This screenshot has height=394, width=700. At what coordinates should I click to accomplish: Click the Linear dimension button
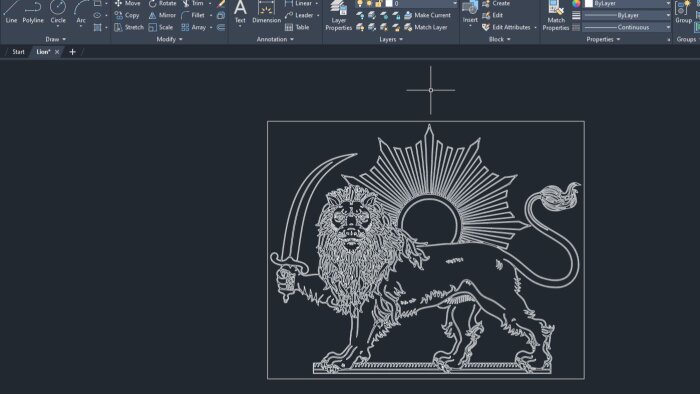coord(298,4)
